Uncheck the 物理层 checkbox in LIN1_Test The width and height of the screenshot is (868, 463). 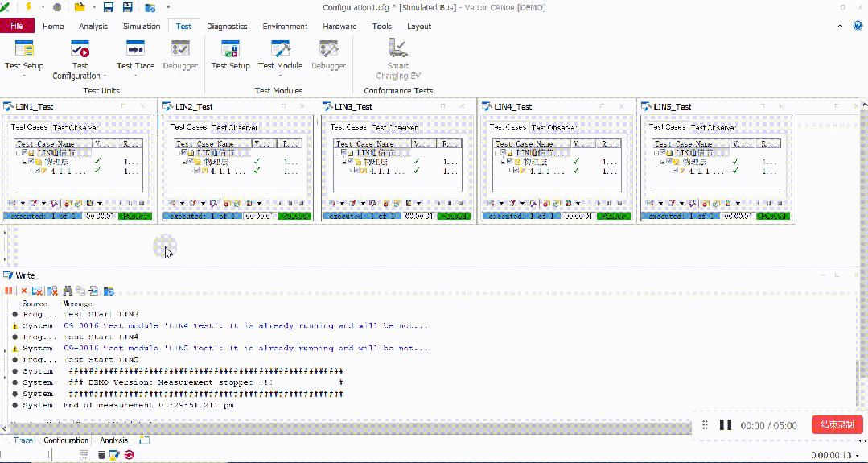point(31,161)
